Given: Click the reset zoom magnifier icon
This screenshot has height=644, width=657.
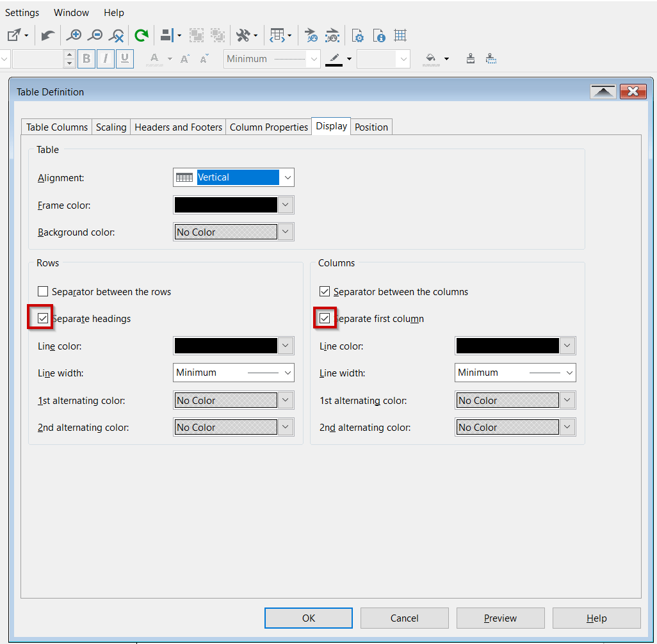Looking at the screenshot, I should coord(117,35).
